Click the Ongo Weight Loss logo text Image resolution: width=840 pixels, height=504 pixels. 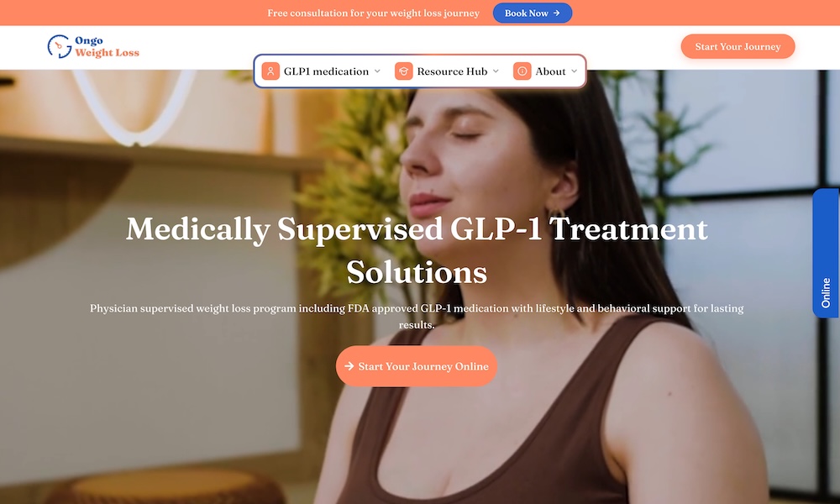[107, 46]
